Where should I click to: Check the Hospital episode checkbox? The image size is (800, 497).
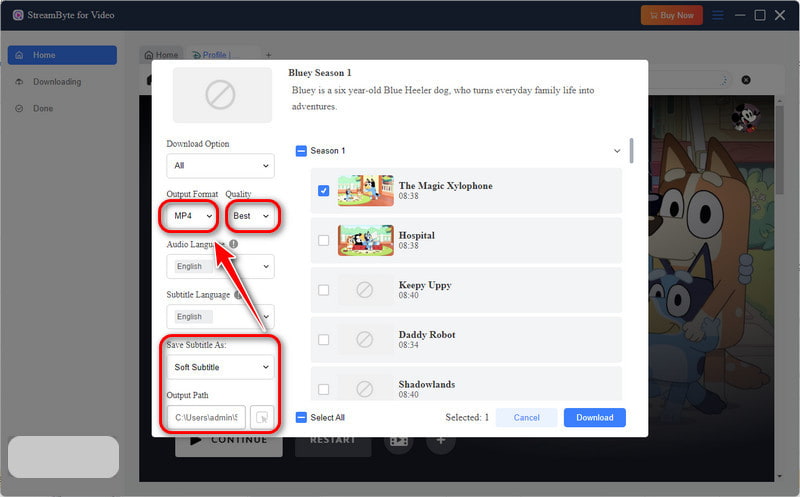(323, 240)
